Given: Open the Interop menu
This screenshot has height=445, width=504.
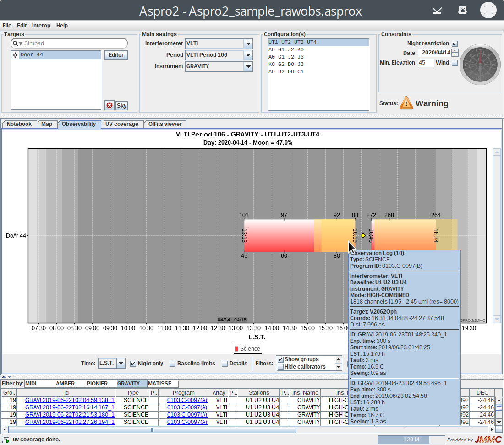Looking at the screenshot, I should pyautogui.click(x=41, y=26).
